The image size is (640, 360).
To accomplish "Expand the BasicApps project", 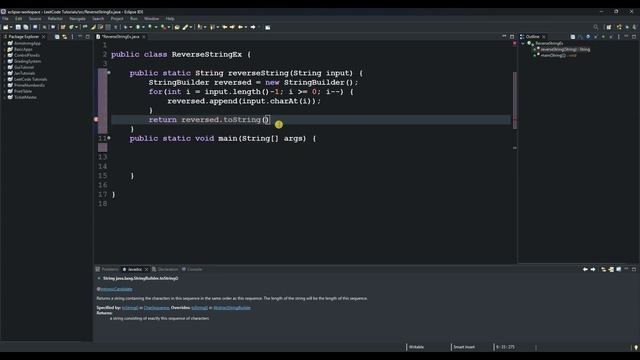I will [x=4, y=49].
